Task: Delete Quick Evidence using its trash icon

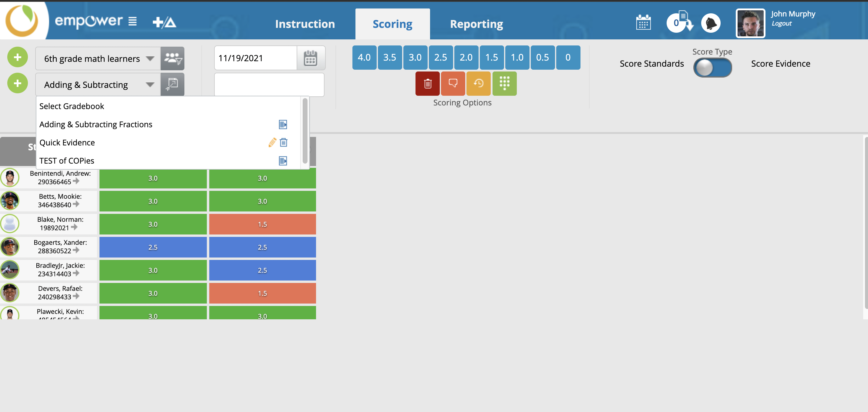Action: [x=283, y=142]
